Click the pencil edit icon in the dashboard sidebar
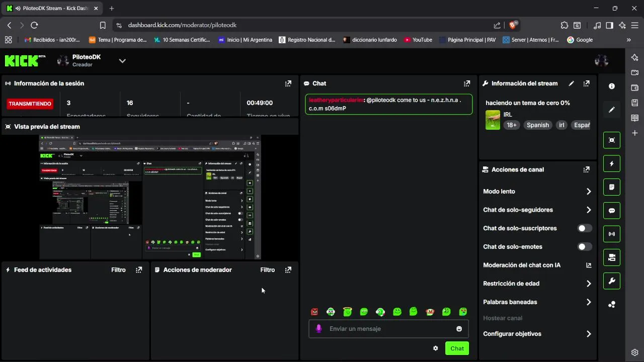This screenshot has width=644, height=362. [612, 110]
